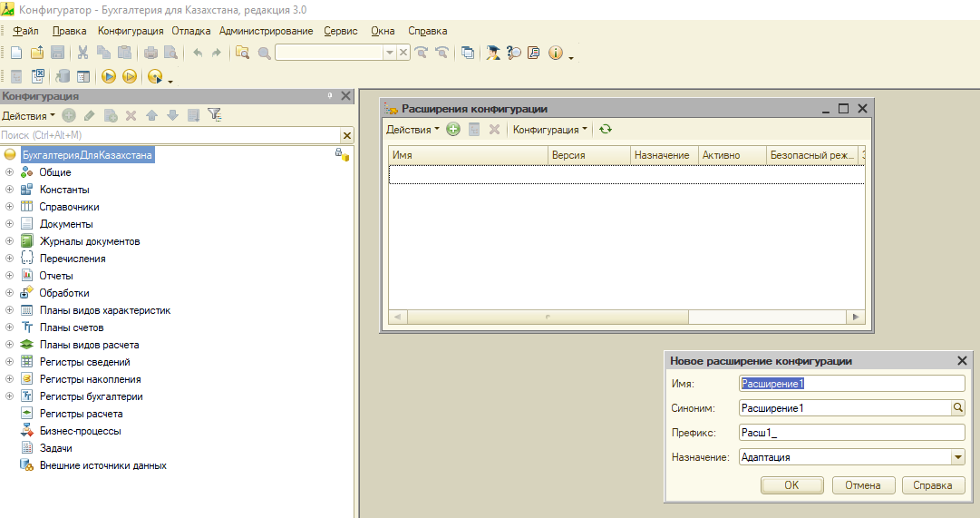Click the move up arrow in configuration panel

152,115
